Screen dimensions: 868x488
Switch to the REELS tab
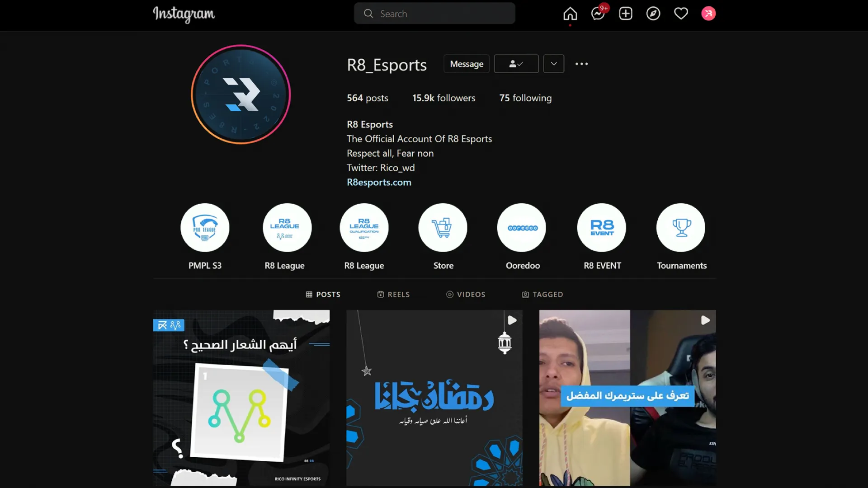click(394, 295)
